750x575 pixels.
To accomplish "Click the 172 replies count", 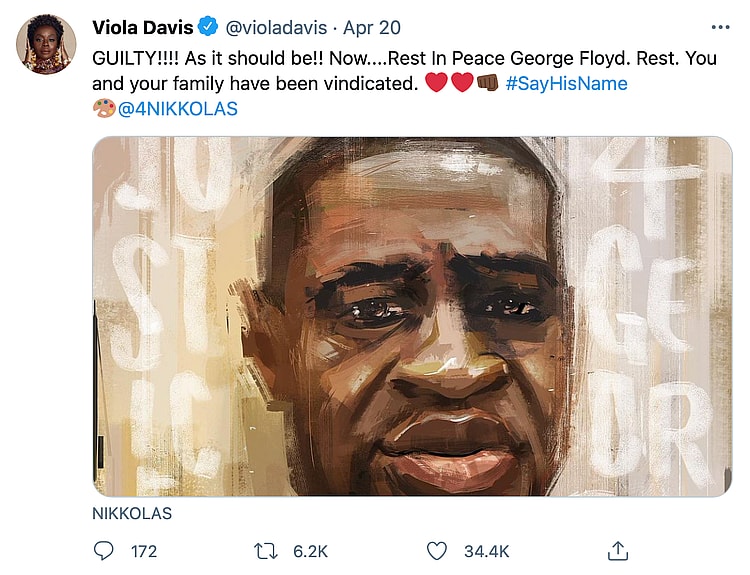I will [x=144, y=551].
